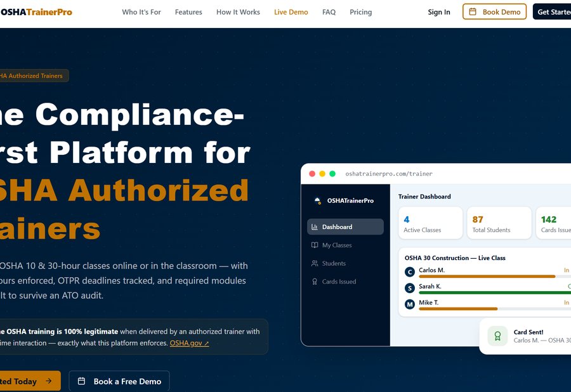Click the 'Trainer Dashboard' title
This screenshot has width=571, height=392.
tap(424, 197)
